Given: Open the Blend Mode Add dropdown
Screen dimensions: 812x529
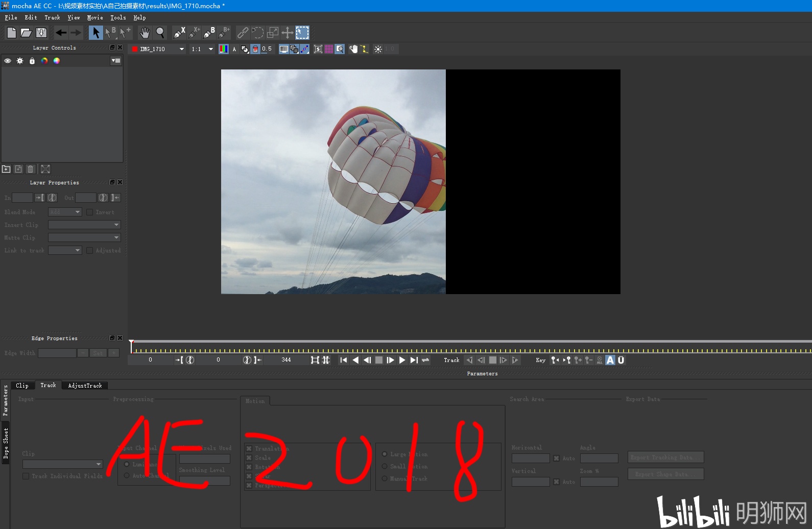Looking at the screenshot, I should point(65,212).
